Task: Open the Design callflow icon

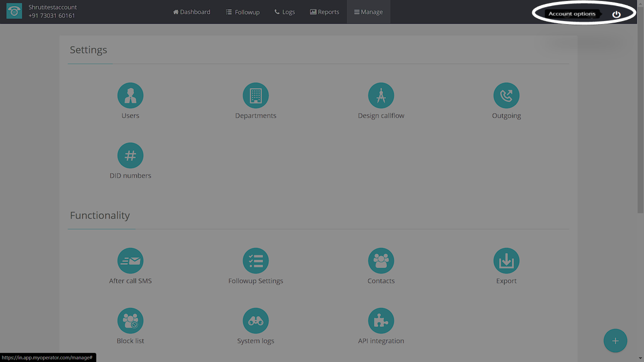Action: (x=381, y=96)
